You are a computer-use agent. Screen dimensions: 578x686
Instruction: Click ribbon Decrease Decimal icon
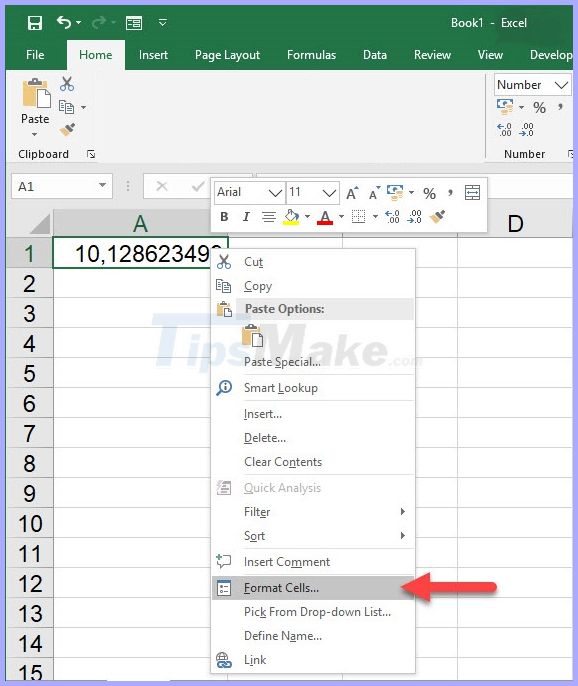pos(526,130)
